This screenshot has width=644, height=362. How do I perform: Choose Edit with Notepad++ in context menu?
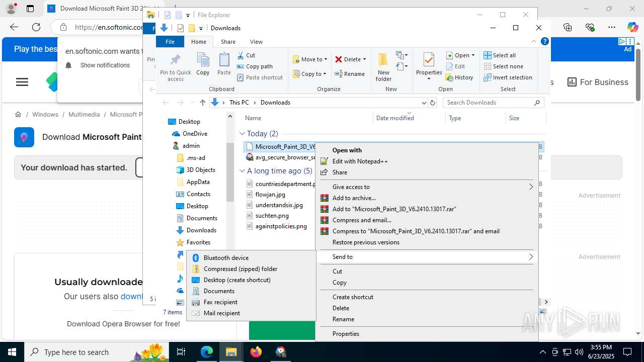[x=427, y=161]
